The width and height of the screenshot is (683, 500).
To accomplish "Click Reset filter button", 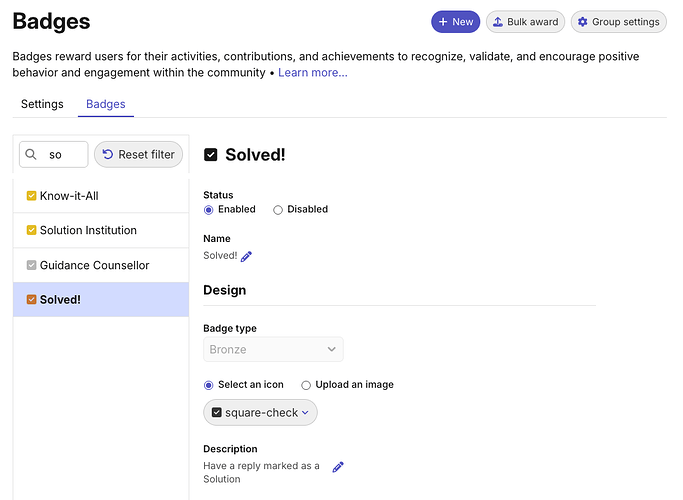I will point(138,154).
